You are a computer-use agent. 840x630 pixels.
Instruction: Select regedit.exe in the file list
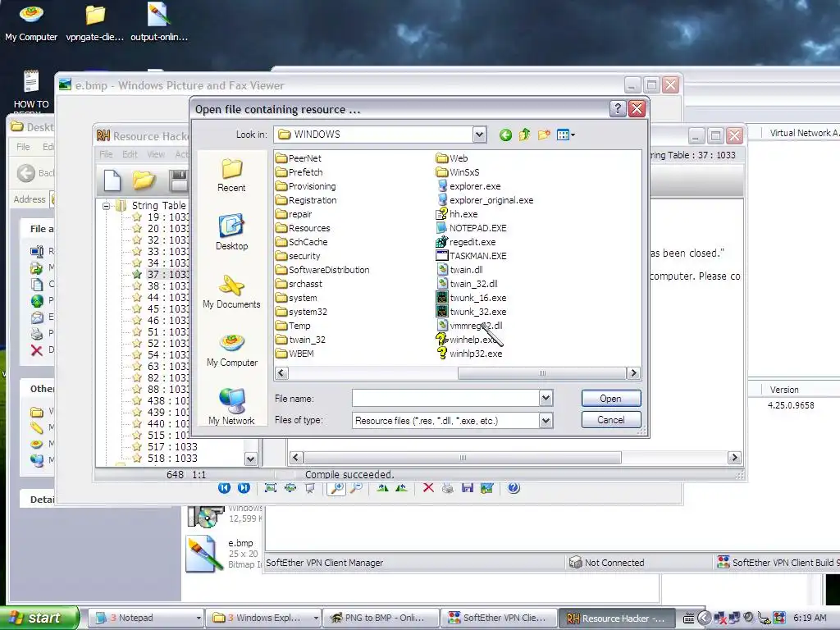(466, 242)
